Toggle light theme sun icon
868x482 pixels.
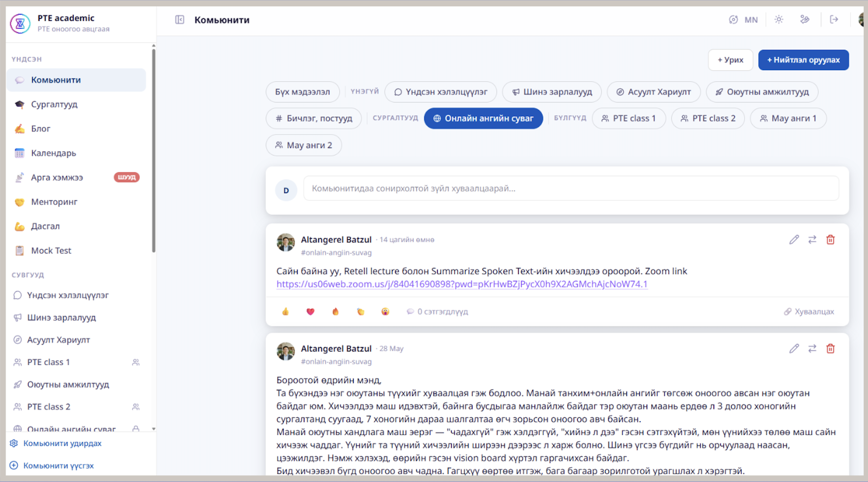(779, 19)
